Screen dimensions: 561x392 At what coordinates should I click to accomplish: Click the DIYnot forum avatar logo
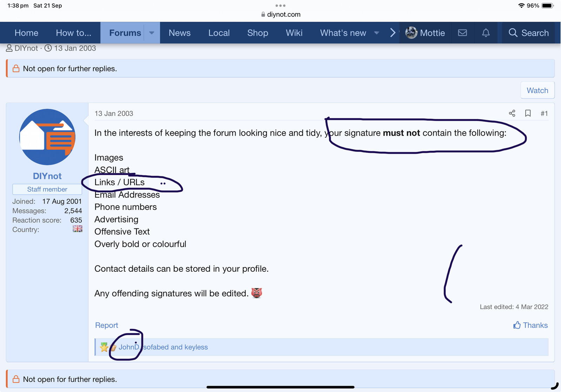[47, 137]
